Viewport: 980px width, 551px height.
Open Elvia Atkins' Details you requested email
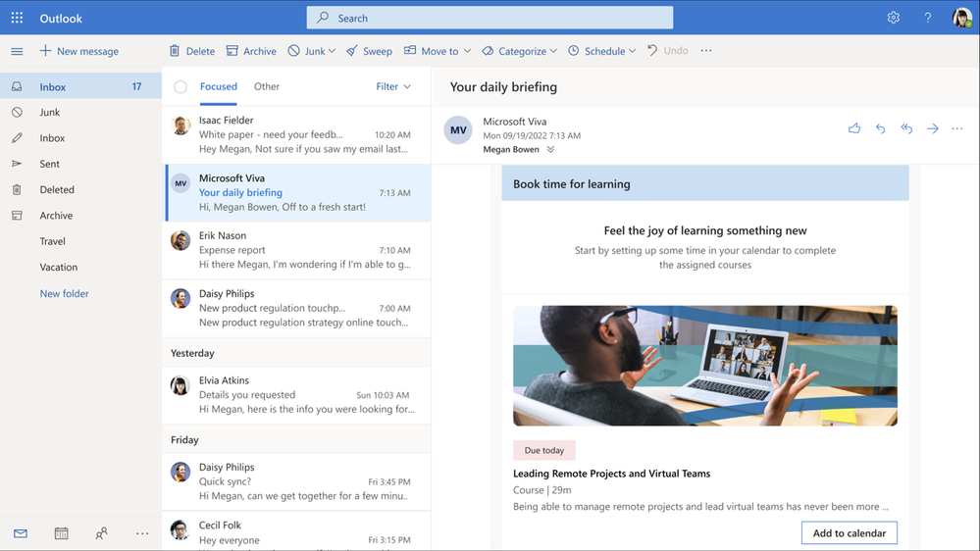click(296, 395)
